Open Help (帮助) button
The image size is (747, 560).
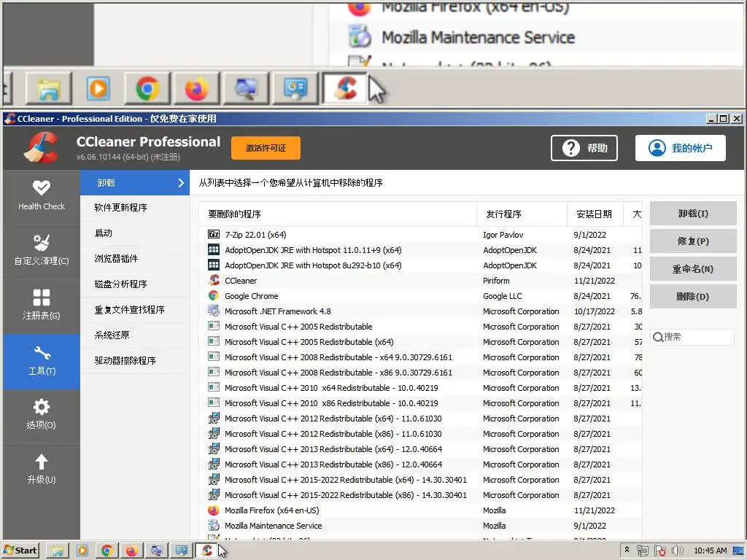tap(584, 148)
